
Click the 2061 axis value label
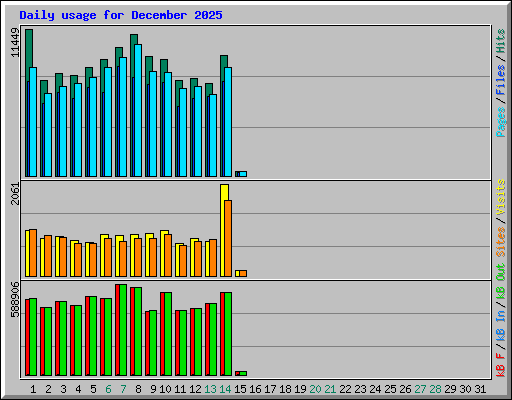coord(15,194)
